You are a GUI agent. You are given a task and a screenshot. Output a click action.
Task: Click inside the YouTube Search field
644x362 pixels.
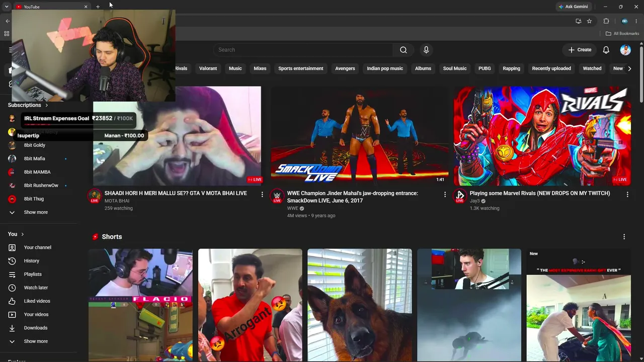tap(303, 50)
